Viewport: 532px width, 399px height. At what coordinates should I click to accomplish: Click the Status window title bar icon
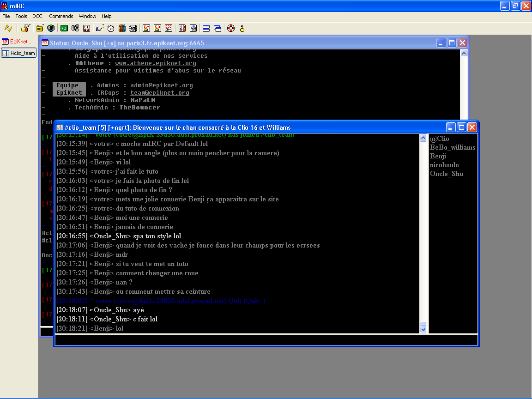click(45, 43)
